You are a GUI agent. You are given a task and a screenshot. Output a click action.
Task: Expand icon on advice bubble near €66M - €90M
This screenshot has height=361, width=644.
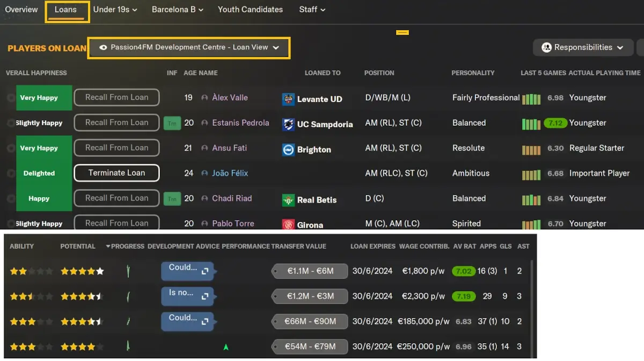tap(204, 322)
